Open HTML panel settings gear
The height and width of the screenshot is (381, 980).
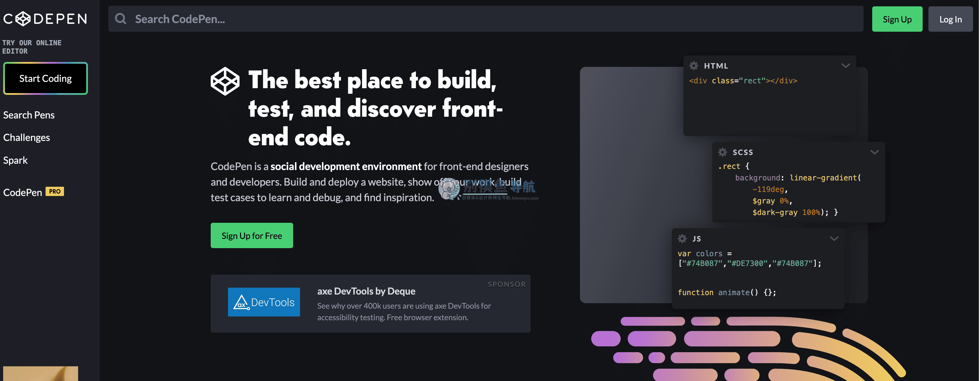click(x=693, y=66)
